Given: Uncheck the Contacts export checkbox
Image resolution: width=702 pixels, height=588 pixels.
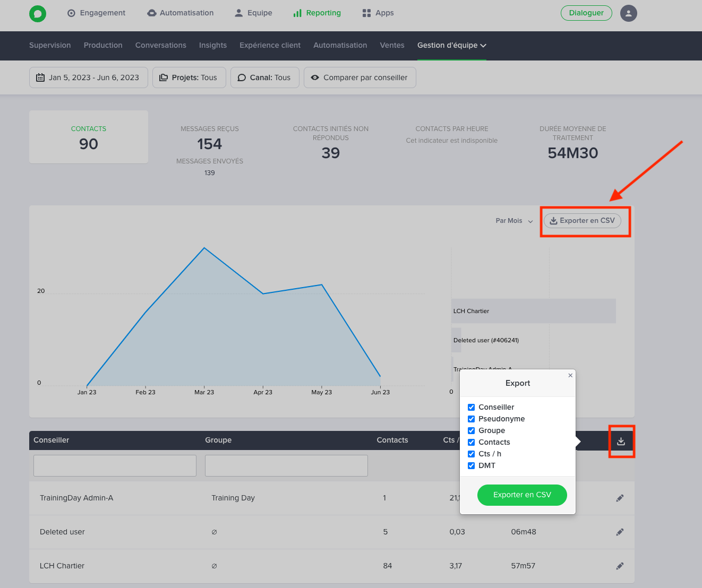Looking at the screenshot, I should point(471,442).
